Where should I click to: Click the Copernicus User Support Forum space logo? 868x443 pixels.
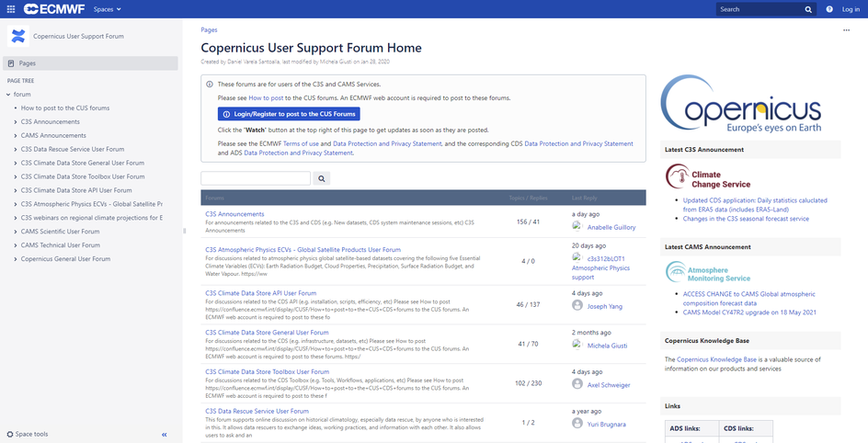[x=17, y=37]
